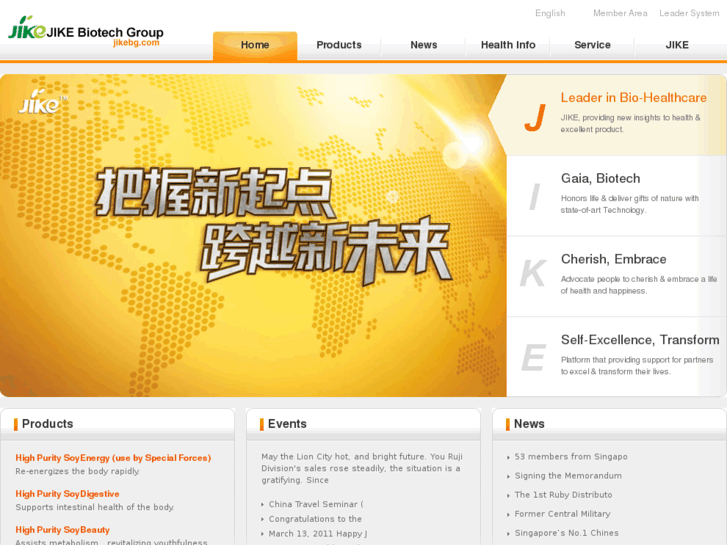The width and height of the screenshot is (727, 545).
Task: Click 'Platform that providing support' description
Action: pyautogui.click(x=637, y=365)
